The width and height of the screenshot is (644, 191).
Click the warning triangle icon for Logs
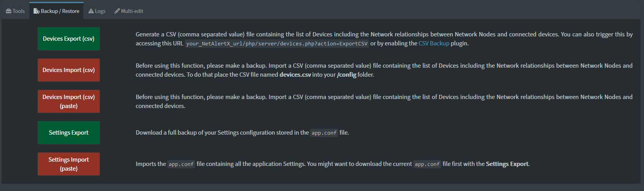(91, 11)
